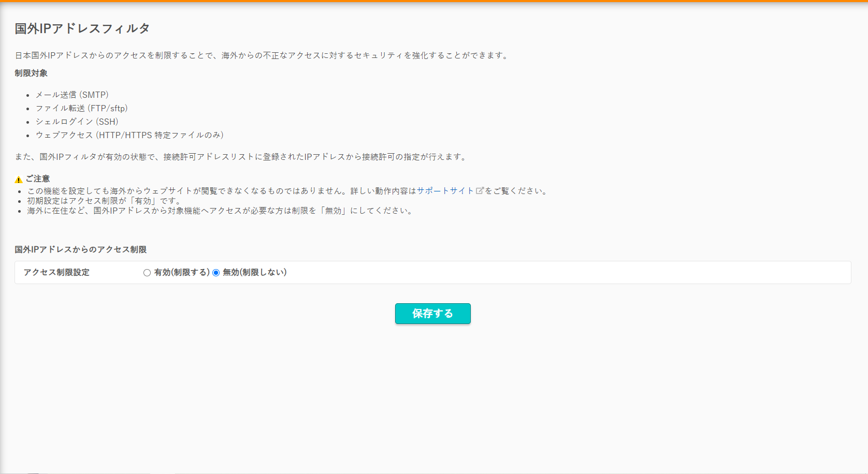Click the ウェブアクセス (HTTP/HTTPS) list item
The width and height of the screenshot is (868, 474).
[x=129, y=135]
